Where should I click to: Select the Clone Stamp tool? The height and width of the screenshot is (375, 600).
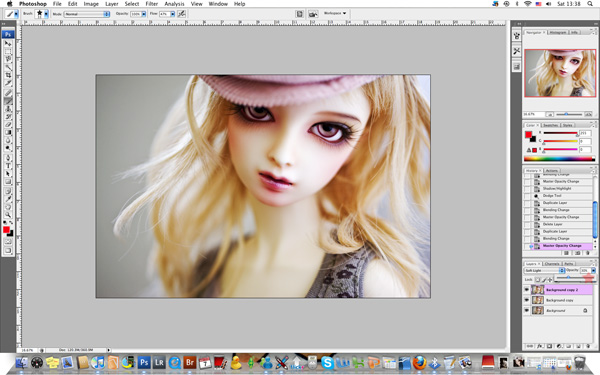click(8, 109)
